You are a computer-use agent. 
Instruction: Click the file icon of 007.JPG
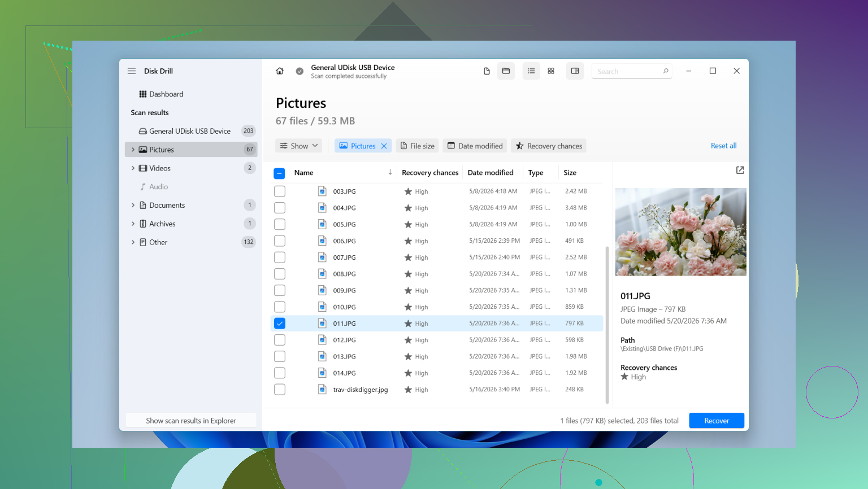click(322, 257)
